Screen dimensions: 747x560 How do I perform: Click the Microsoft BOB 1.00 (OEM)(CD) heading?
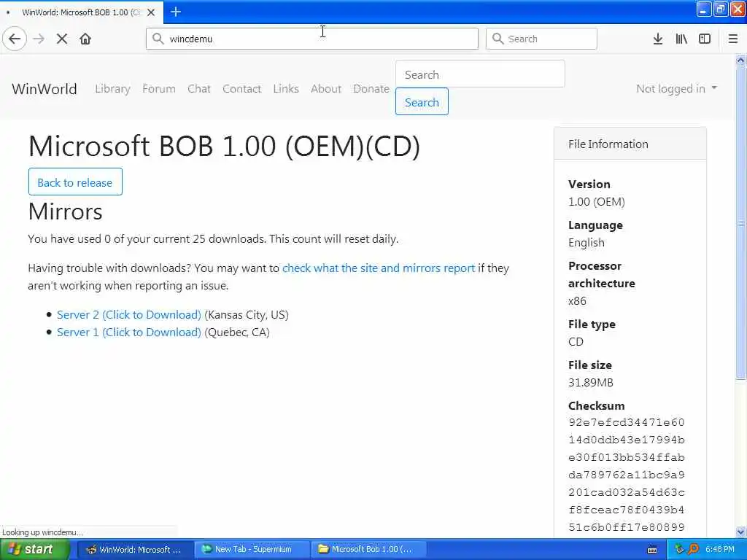click(225, 146)
